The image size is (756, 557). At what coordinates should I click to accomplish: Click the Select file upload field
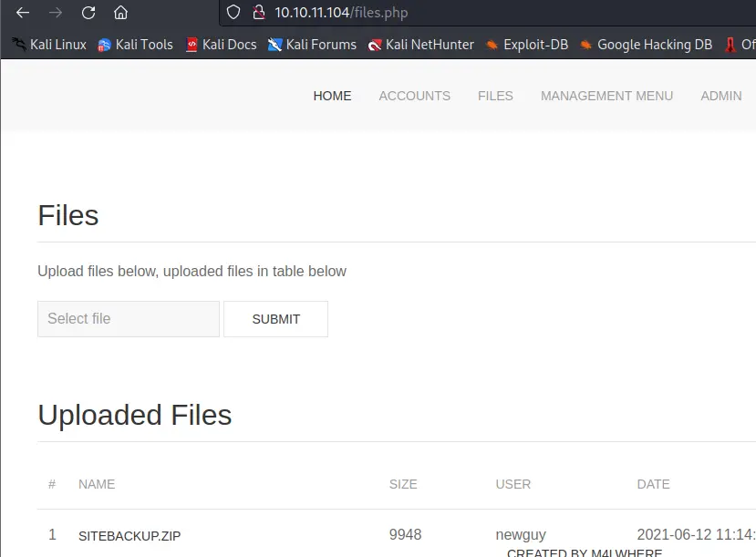pos(129,319)
